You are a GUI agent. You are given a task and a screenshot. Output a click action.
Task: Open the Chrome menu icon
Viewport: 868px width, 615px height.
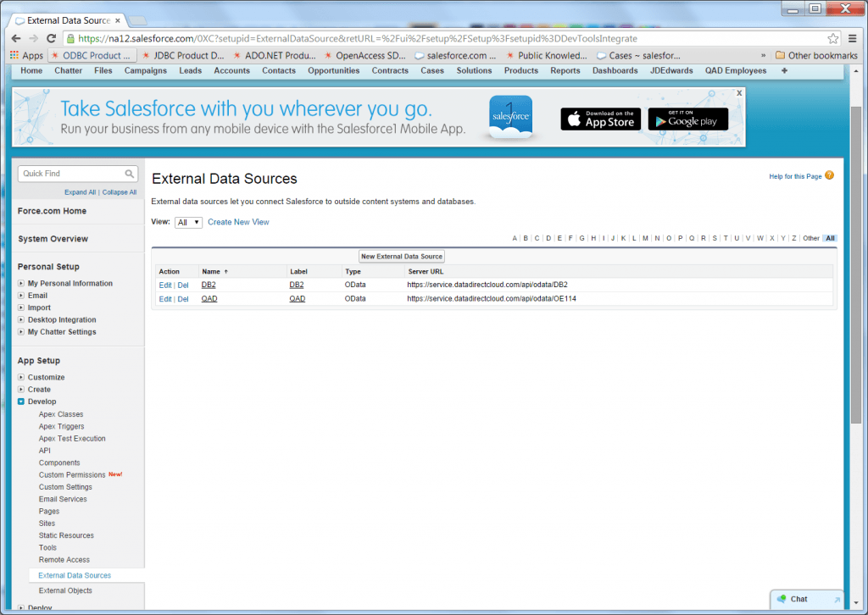tap(854, 38)
